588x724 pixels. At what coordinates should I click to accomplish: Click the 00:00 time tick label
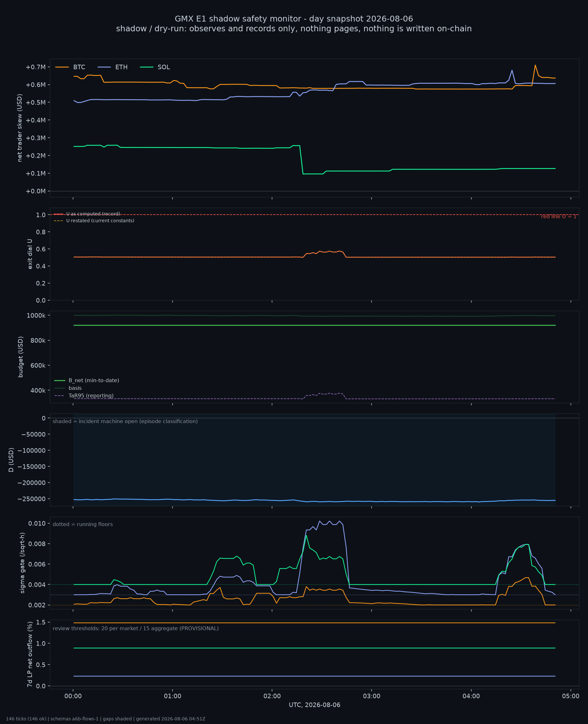(73, 696)
